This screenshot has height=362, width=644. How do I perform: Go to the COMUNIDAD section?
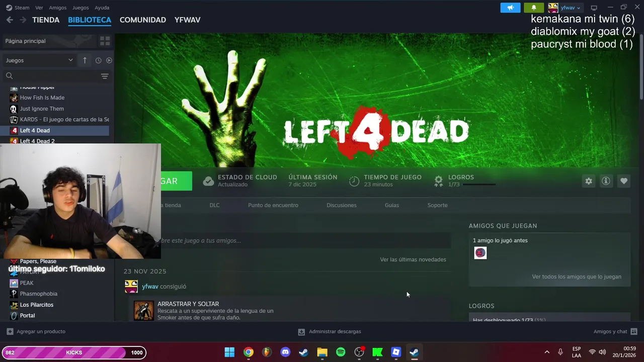(143, 20)
